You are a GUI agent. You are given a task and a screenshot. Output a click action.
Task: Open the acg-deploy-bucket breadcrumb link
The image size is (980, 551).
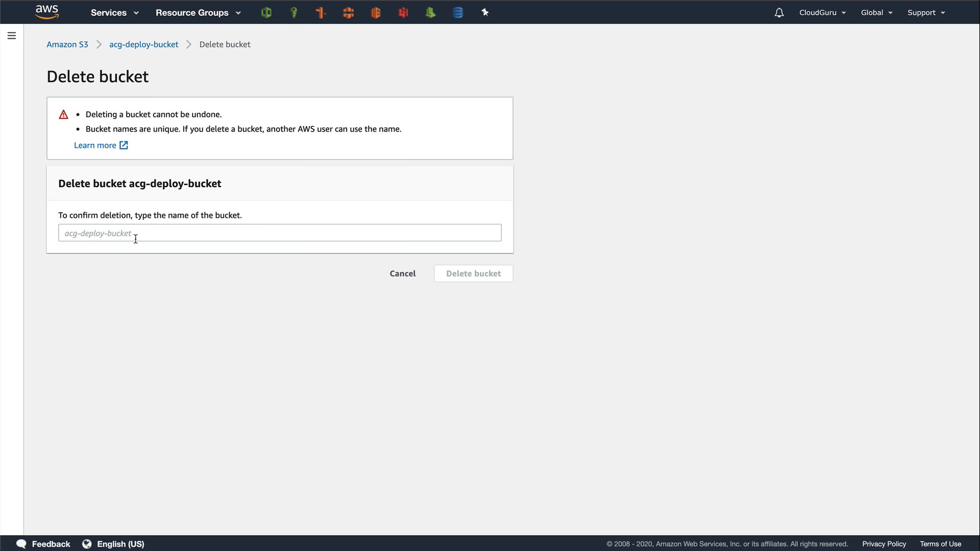pos(143,44)
